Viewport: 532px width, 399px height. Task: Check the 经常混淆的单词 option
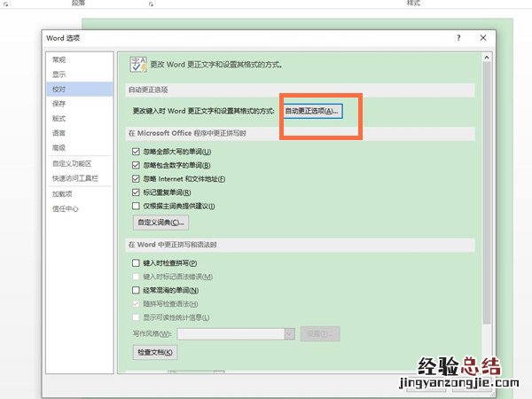coord(136,290)
